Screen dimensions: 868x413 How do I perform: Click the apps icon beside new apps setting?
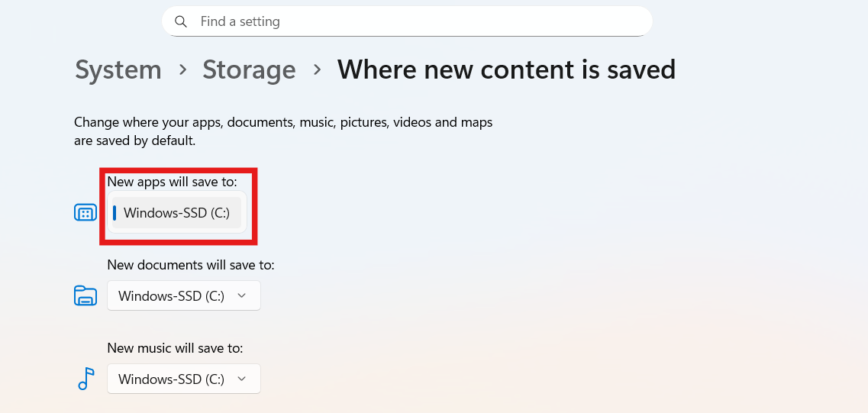(x=86, y=212)
